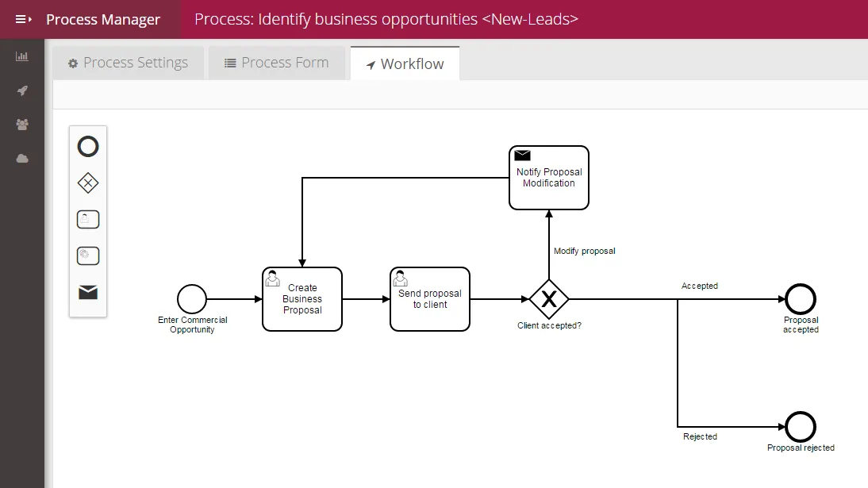Select the circle event palette tool
Viewport: 868px width, 488px height.
tap(88, 147)
